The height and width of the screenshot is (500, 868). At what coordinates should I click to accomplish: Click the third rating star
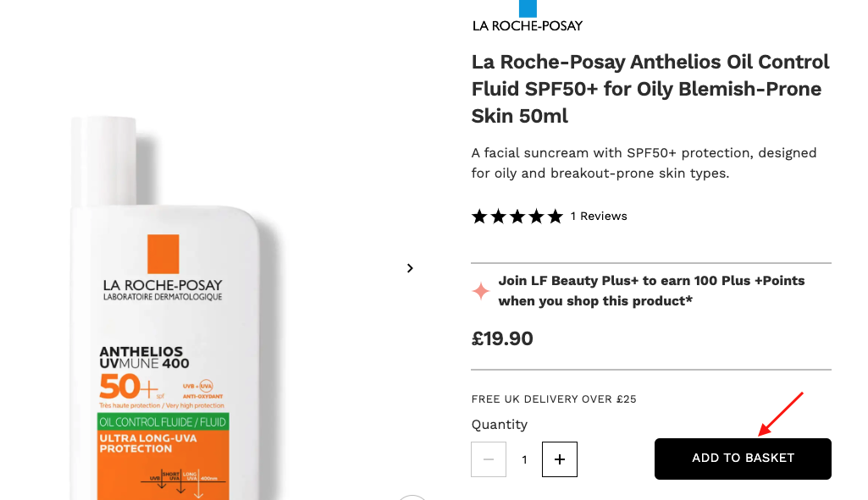tap(517, 217)
